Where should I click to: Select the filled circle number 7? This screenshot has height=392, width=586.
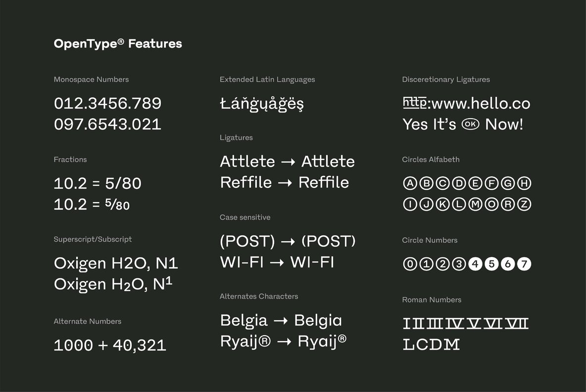coord(524,264)
